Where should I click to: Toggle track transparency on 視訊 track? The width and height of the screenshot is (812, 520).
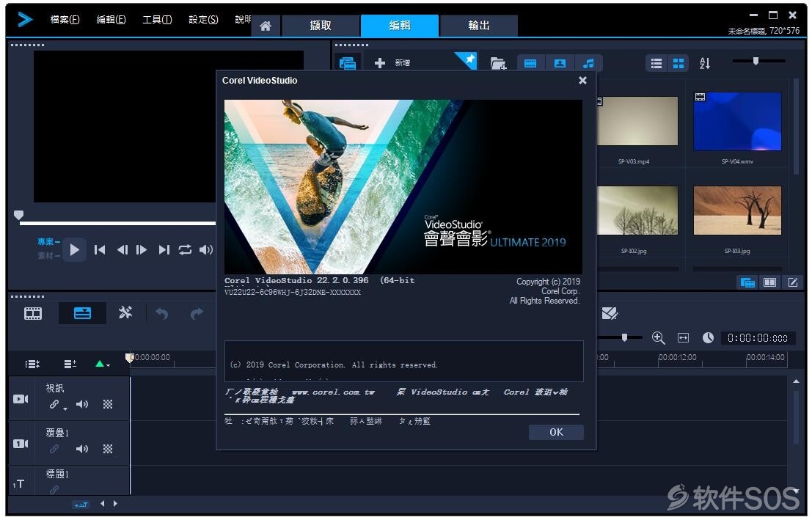click(x=108, y=405)
